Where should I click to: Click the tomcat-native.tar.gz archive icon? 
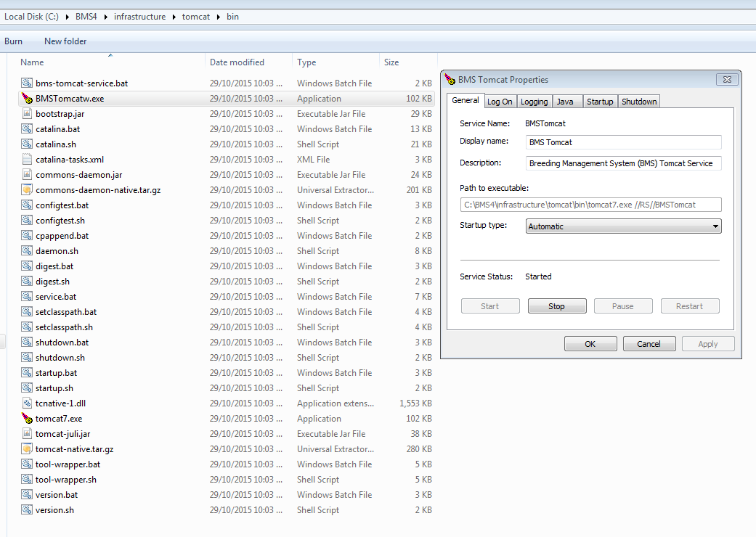[x=27, y=449]
